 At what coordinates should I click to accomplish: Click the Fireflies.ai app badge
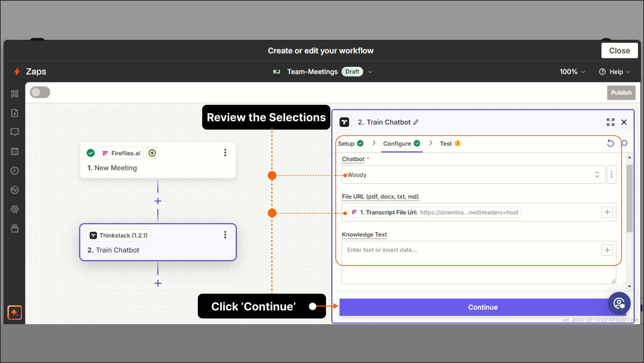(x=121, y=153)
